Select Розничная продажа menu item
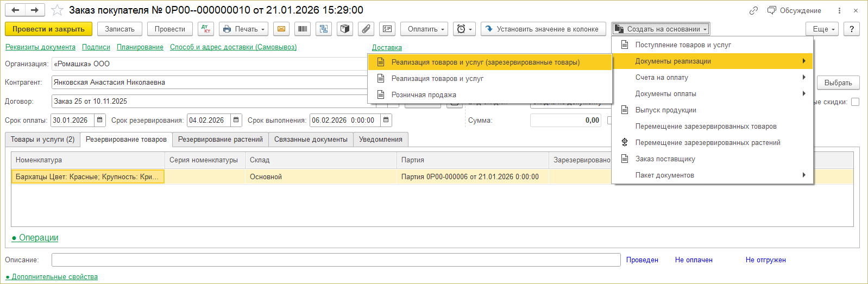868x284 pixels. (x=490, y=94)
